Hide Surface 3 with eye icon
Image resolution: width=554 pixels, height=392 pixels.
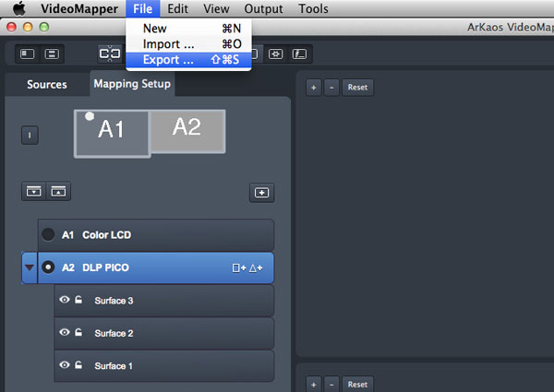(x=65, y=300)
